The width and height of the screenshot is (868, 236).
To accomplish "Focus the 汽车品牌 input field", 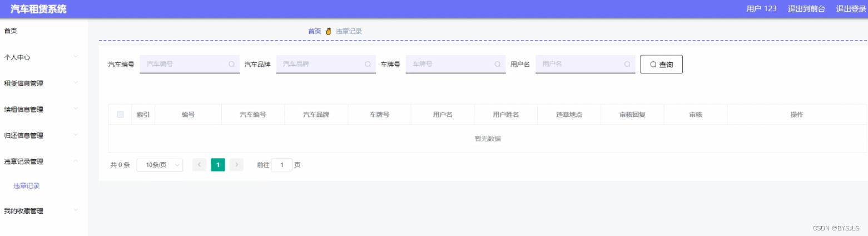I will [x=326, y=64].
